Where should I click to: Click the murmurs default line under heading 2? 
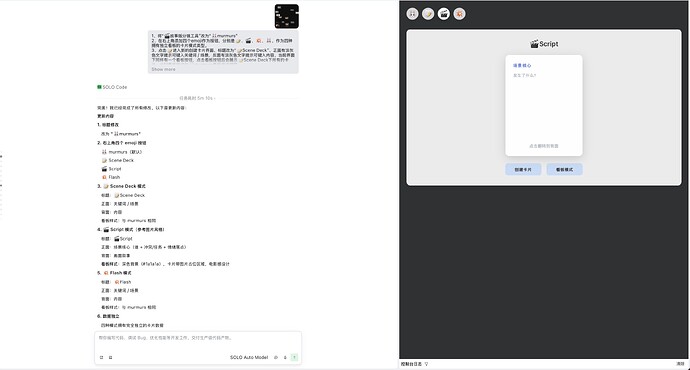tap(122, 152)
